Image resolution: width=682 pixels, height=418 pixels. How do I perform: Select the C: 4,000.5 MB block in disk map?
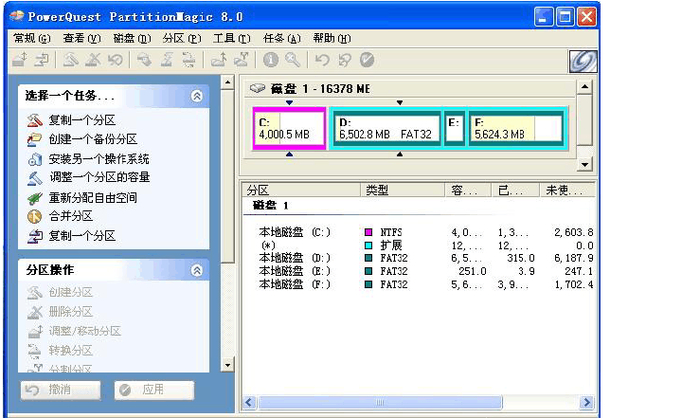pyautogui.click(x=289, y=129)
